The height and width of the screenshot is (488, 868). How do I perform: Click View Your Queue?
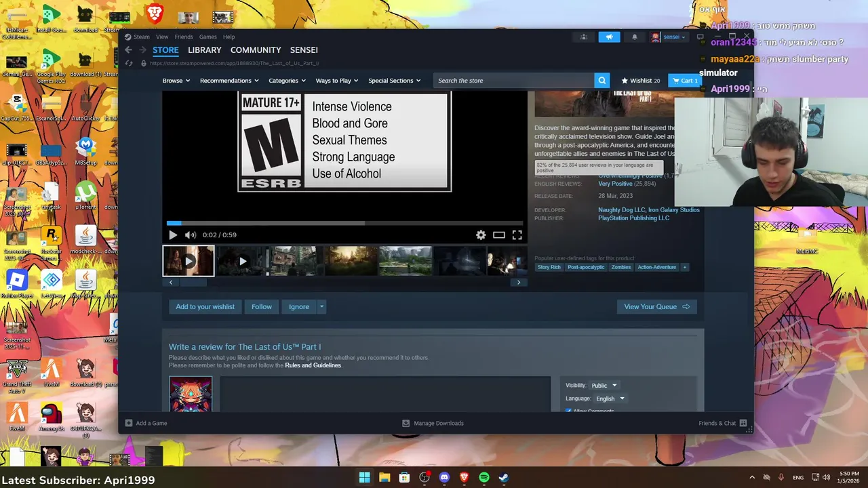pos(656,307)
